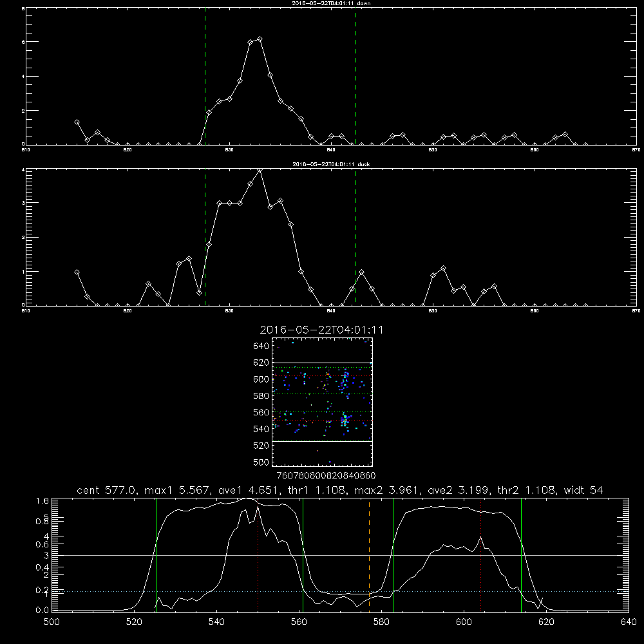Click the green vertical line near 614 in profile
Screen dimensions: 644x644
(521, 554)
